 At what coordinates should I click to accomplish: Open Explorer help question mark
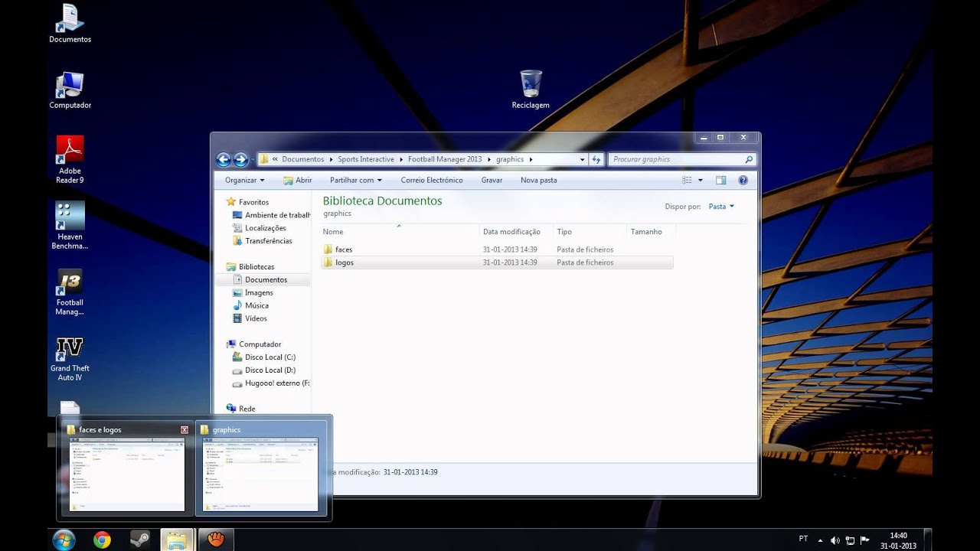point(743,181)
